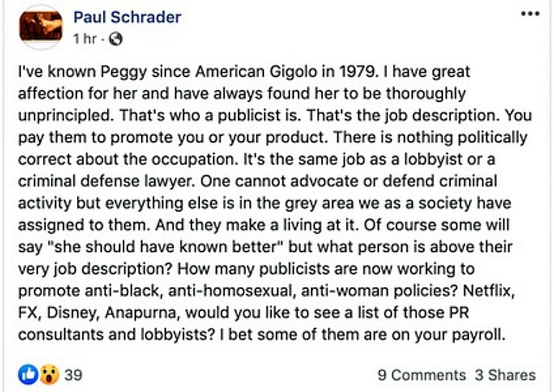Click the yellow Wow reaction emoji
Screen dimensions: 554x392
point(49,375)
